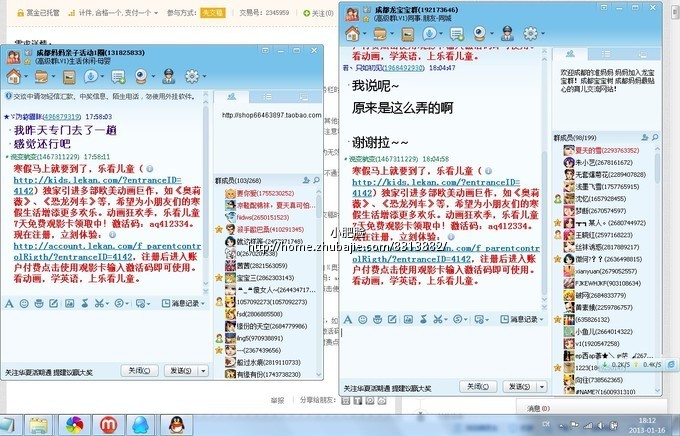
Task: Start webcam video in right chat window
Action: coord(480,33)
